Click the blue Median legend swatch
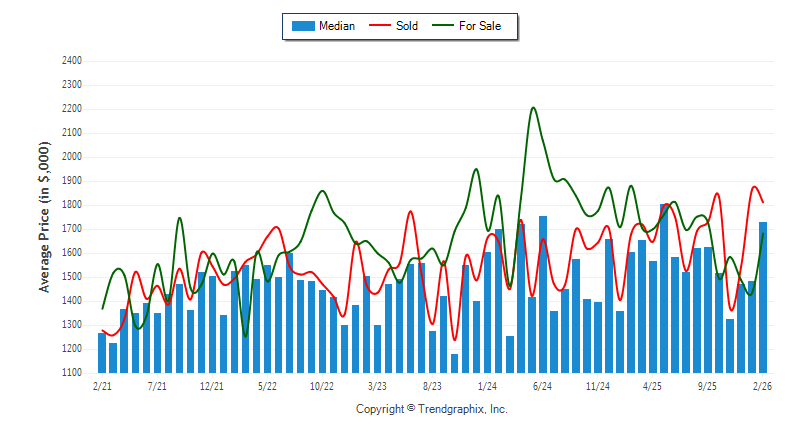Screen dimensions: 800x434 click(x=303, y=26)
